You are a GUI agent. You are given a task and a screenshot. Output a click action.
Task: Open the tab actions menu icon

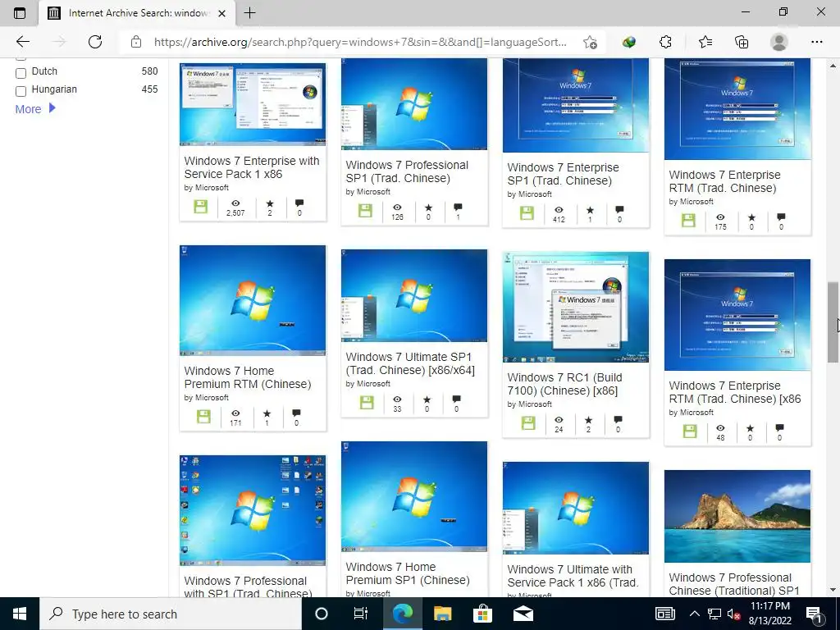(20, 13)
